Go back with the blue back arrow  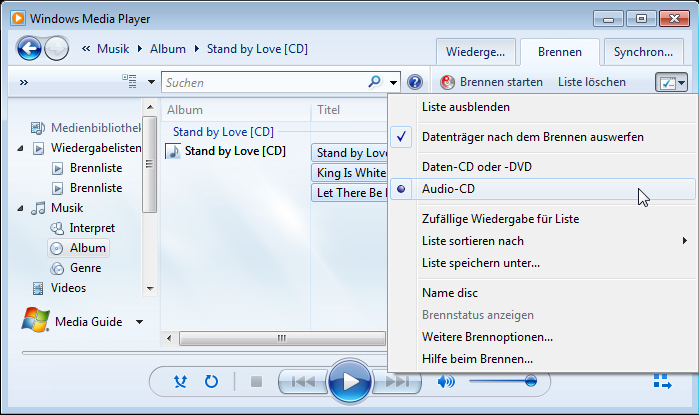(x=29, y=48)
